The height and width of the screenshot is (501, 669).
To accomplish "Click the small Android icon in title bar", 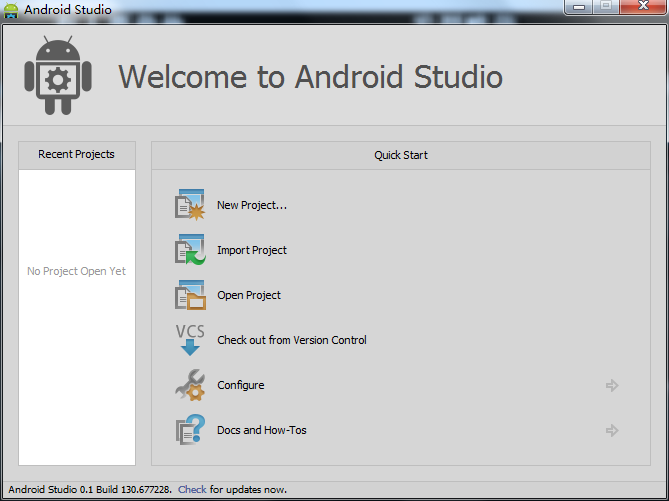I will [x=12, y=11].
